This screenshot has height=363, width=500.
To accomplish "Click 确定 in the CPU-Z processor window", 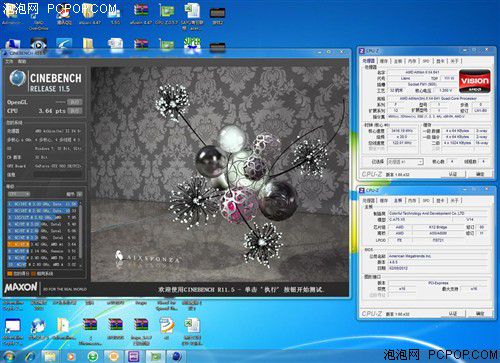I will (x=479, y=174).
